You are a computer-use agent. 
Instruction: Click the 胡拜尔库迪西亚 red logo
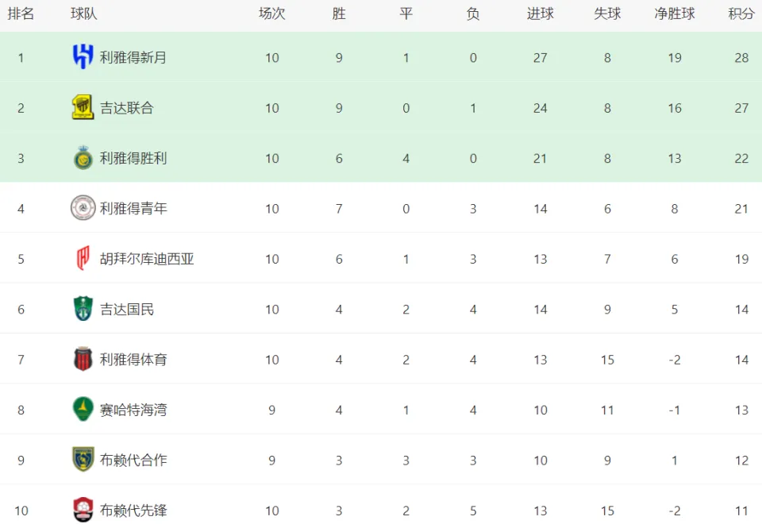(x=83, y=258)
